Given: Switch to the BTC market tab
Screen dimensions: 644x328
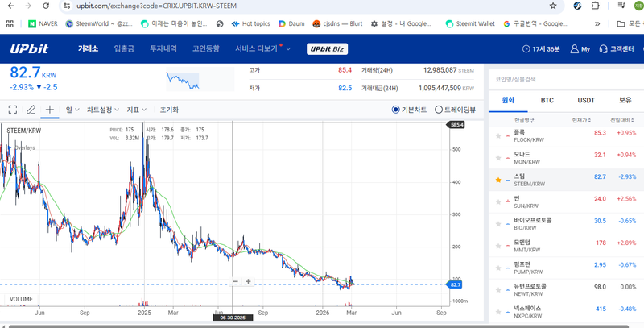Looking at the screenshot, I should tap(547, 100).
